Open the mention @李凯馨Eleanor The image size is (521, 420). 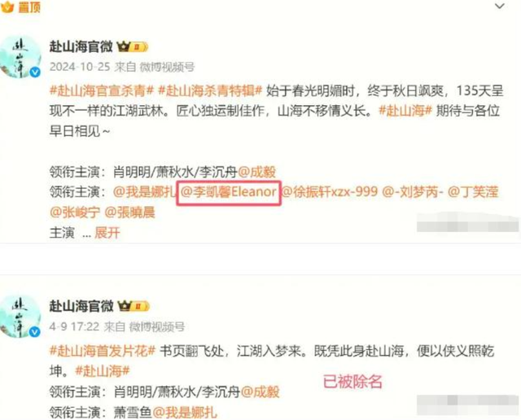229,192
